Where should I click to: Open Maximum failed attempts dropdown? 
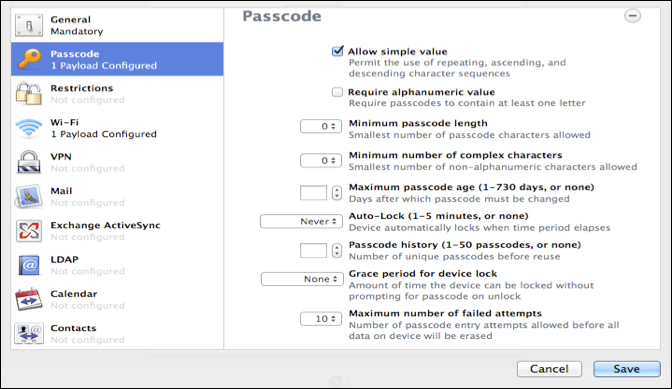321,319
